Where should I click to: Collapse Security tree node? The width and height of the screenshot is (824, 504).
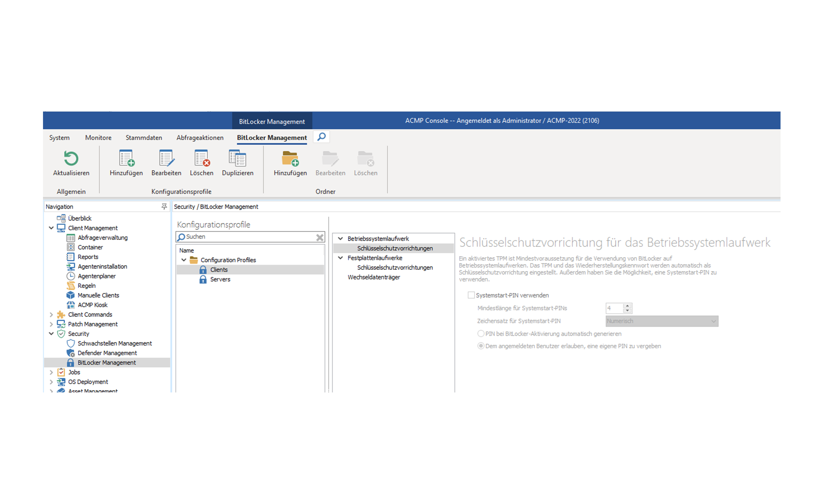tap(51, 334)
